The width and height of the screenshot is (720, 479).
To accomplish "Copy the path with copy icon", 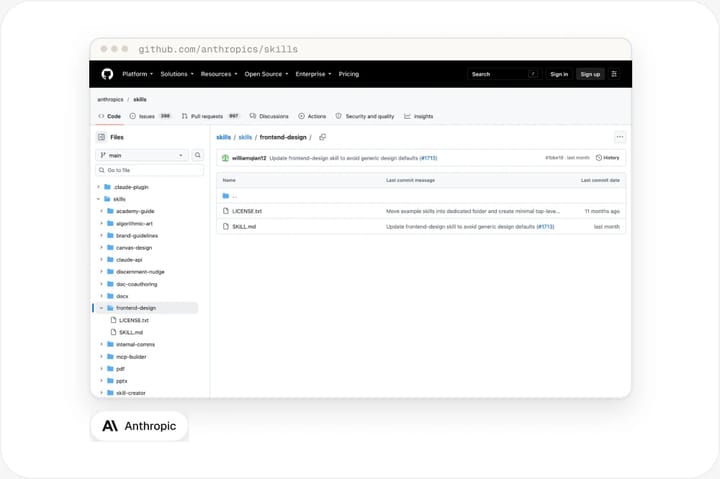I will click(322, 137).
